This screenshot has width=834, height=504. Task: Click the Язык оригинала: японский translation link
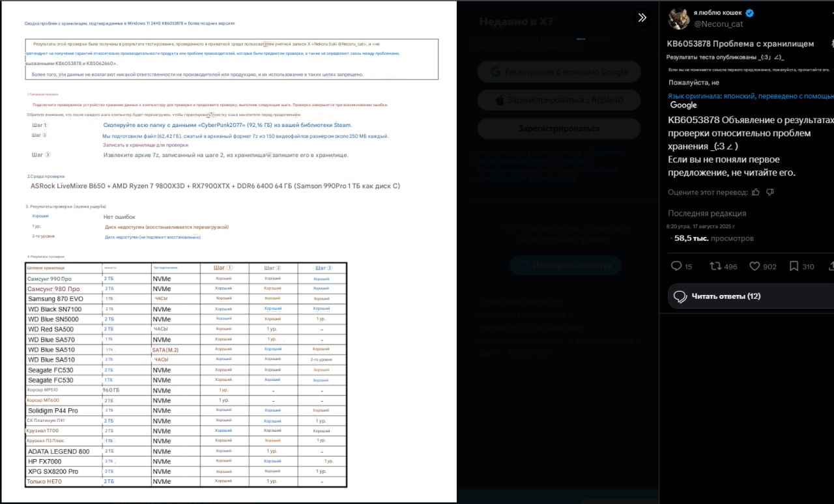coord(751,96)
